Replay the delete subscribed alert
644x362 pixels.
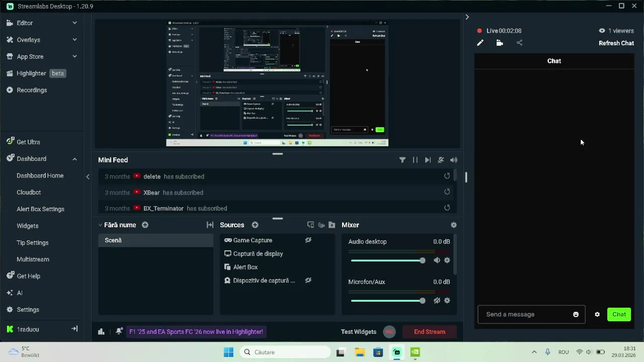(x=447, y=176)
